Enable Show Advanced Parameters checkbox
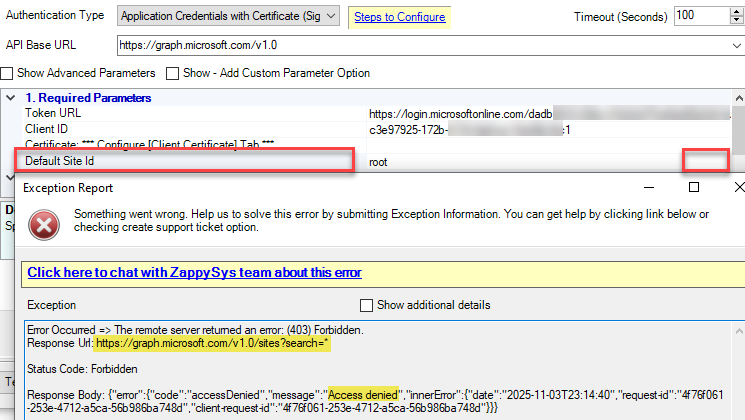Image resolution: width=745 pixels, height=420 pixels. [8, 73]
